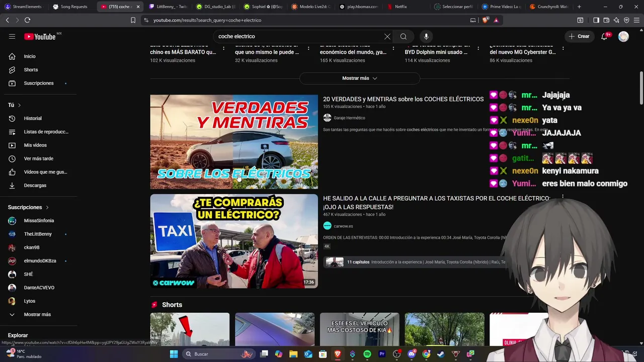The height and width of the screenshot is (362, 644).
Task: Close the YouTube (755) coche tab
Action: pos(138,7)
